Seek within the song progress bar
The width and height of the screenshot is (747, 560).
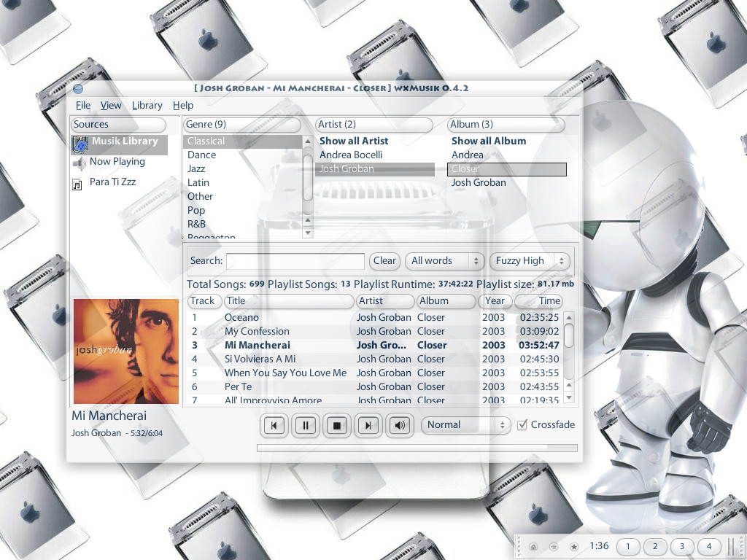pos(417,448)
